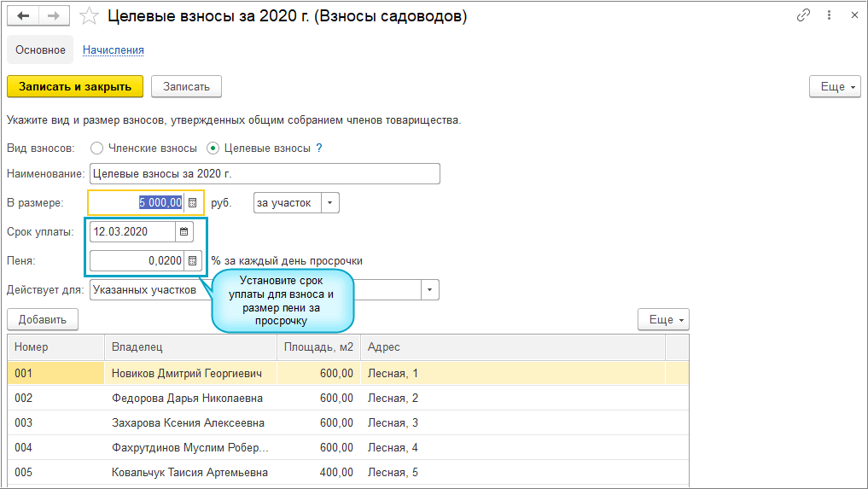The width and height of the screenshot is (868, 489).
Task: Open the Начисления tab link
Action: [113, 49]
